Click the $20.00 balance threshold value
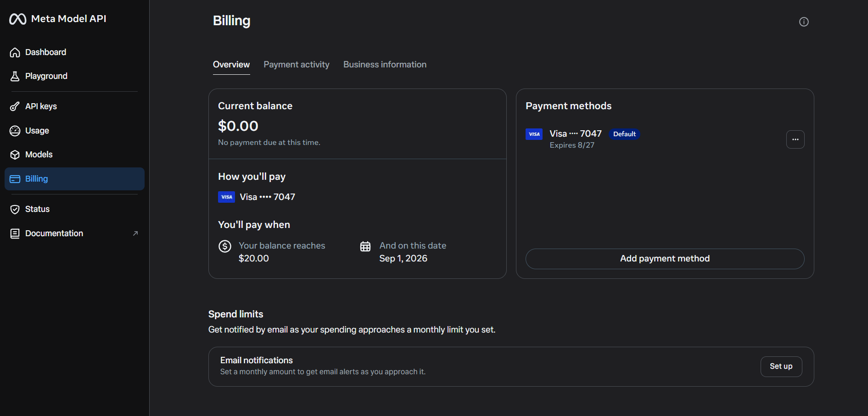This screenshot has height=416, width=868. (x=254, y=258)
